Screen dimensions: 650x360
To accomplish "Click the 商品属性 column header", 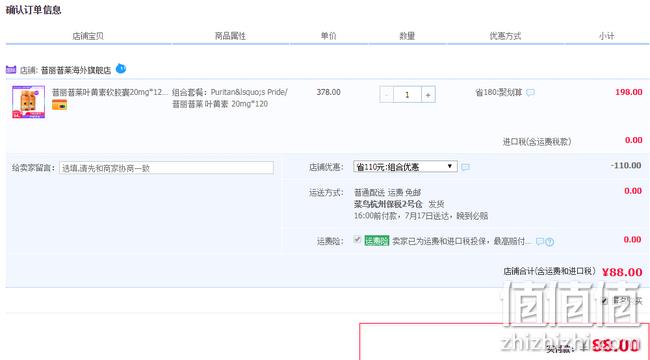I will (x=230, y=36).
